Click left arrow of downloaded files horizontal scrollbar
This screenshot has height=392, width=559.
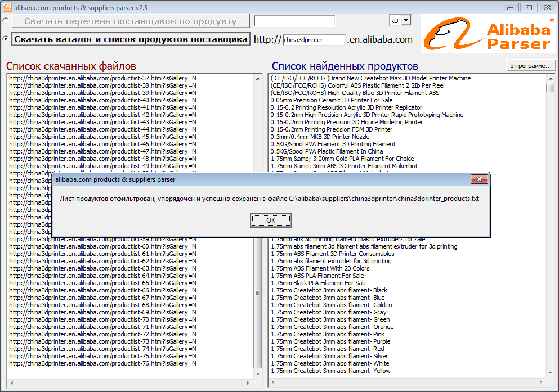pyautogui.click(x=12, y=383)
